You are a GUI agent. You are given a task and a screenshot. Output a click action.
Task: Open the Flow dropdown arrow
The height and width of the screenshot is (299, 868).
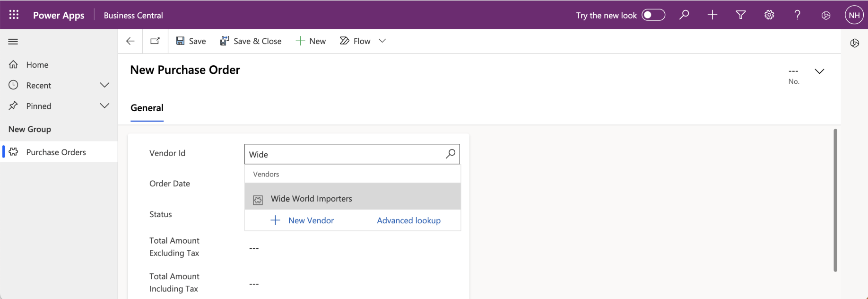(382, 41)
